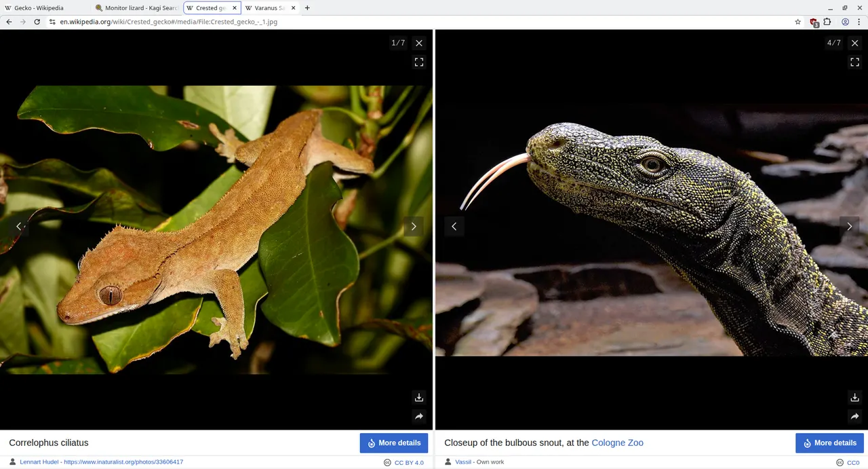
Task: Close the Crested gecko tab
Action: [234, 8]
